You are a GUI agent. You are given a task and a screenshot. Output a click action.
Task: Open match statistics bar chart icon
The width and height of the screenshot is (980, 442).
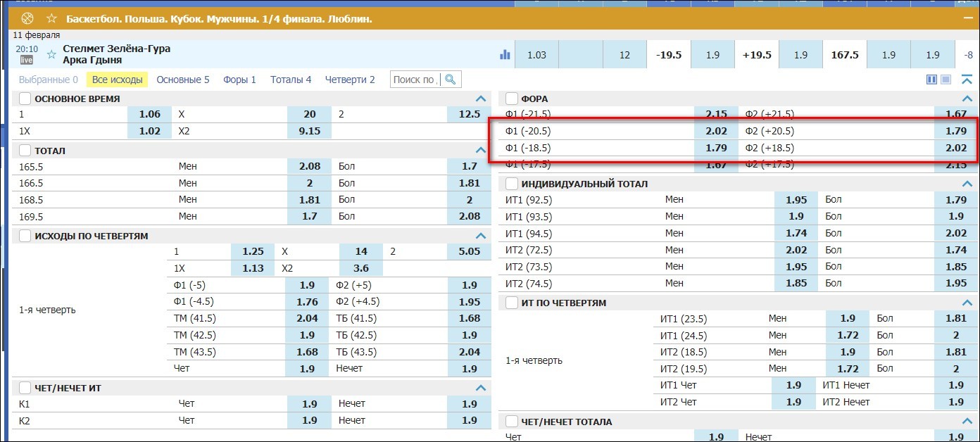[505, 54]
